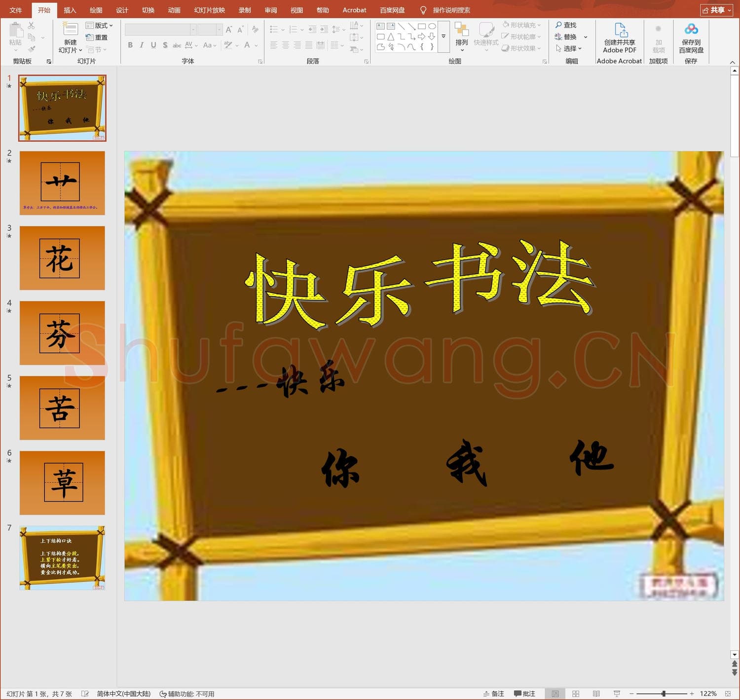740x700 pixels.
Task: Select slide 3 thumbnail with 花 character
Action: pyautogui.click(x=62, y=258)
